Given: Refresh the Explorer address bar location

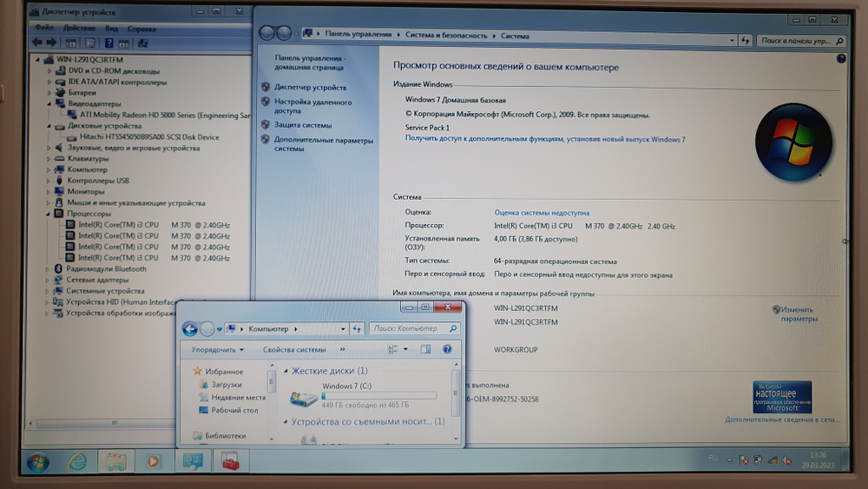Looking at the screenshot, I should click(x=357, y=329).
